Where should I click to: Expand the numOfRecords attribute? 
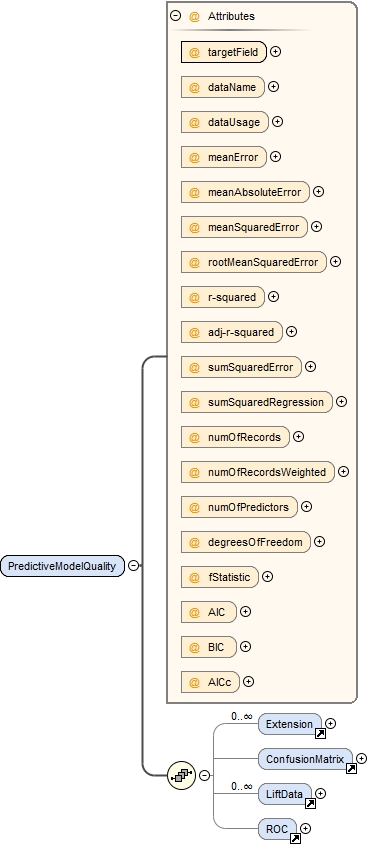[298, 437]
